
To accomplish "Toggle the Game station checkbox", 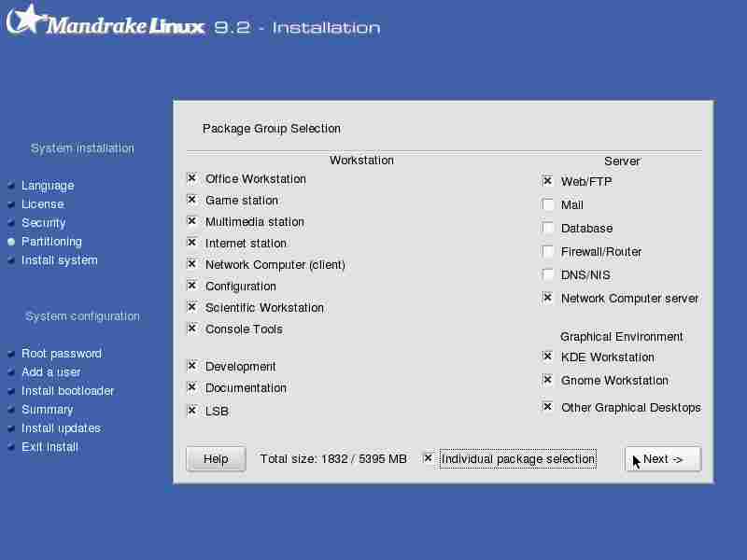I will tap(192, 200).
